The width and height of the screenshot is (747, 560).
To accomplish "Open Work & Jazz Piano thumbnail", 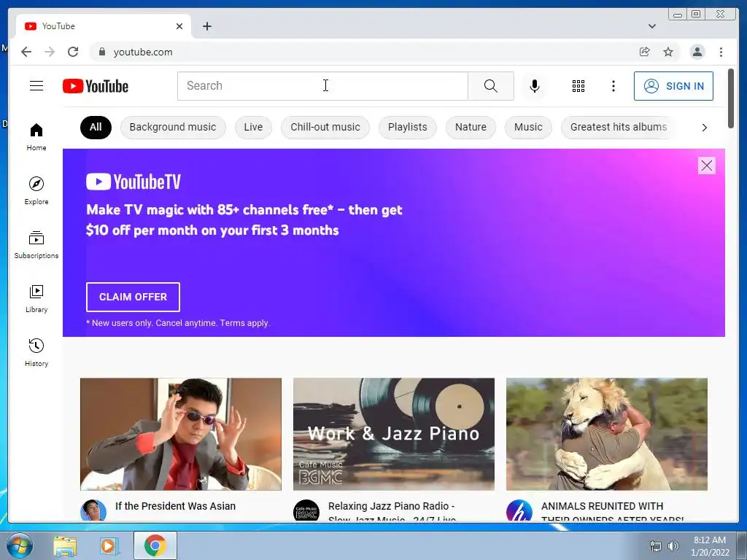I will coord(393,434).
